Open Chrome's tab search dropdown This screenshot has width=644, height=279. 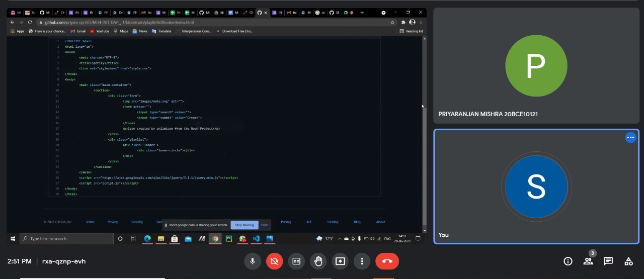pyautogui.click(x=383, y=13)
